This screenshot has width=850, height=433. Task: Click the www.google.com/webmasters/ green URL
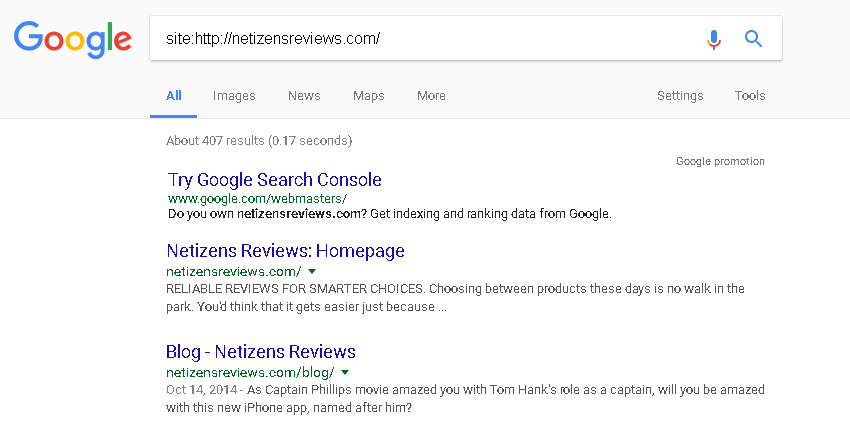coord(257,199)
